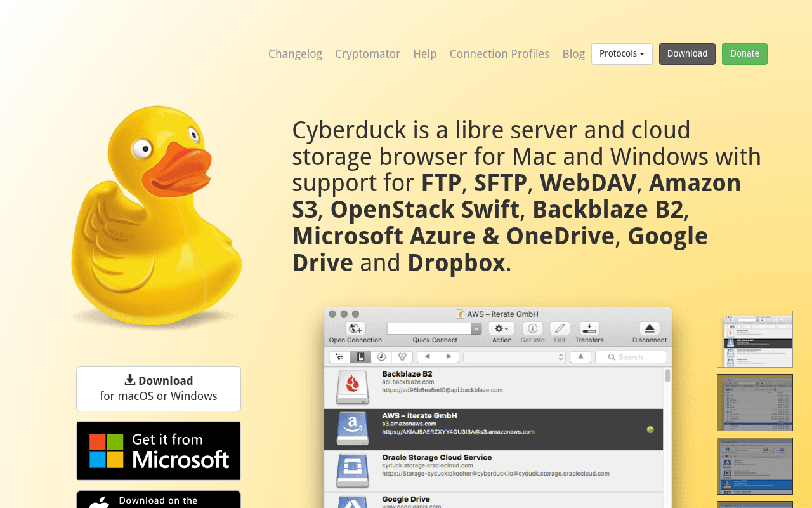Visit the Connection Profiles page
The image size is (812, 508).
pyautogui.click(x=499, y=54)
